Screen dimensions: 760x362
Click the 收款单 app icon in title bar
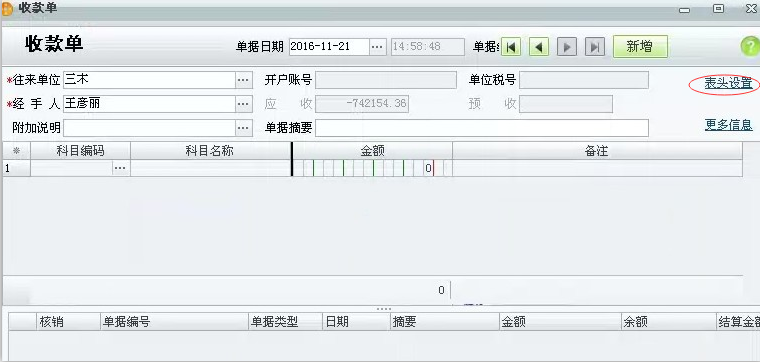[x=7, y=9]
